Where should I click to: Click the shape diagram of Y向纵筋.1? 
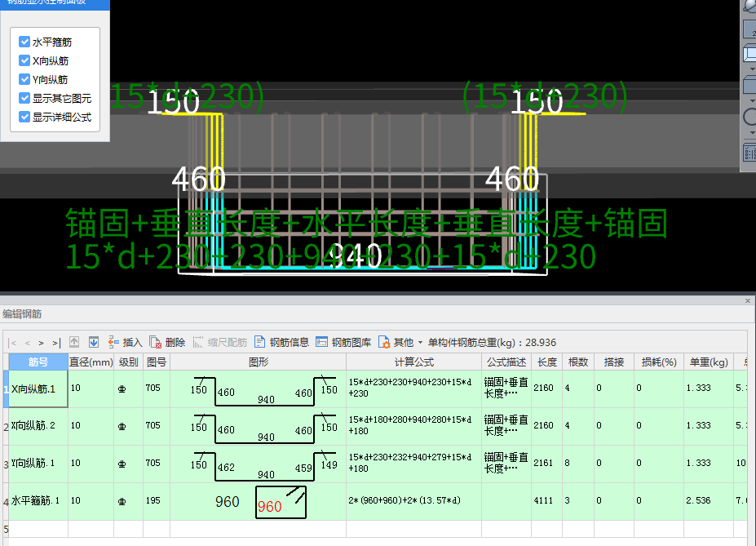point(264,465)
